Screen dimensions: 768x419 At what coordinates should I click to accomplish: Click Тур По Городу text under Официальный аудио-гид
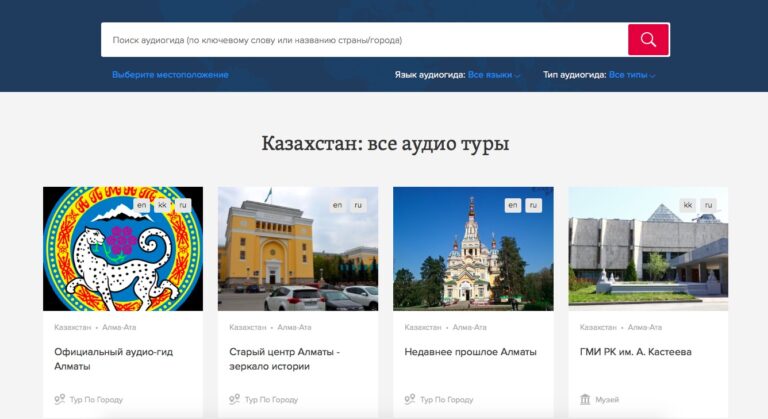coord(96,400)
